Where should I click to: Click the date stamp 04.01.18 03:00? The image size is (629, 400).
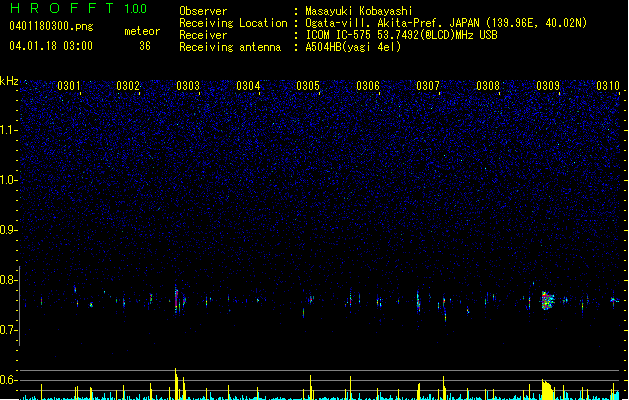(51, 46)
